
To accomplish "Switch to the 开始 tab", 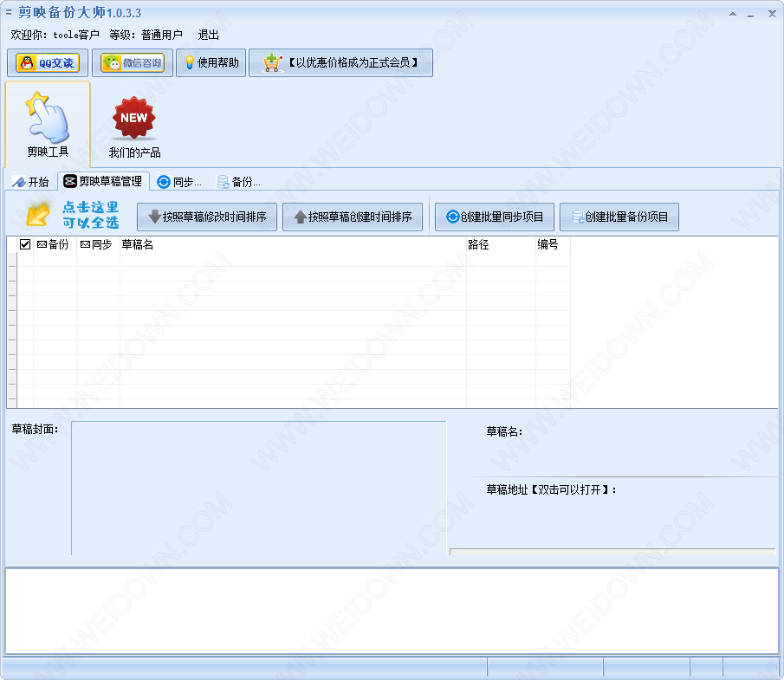I will pyautogui.click(x=31, y=182).
